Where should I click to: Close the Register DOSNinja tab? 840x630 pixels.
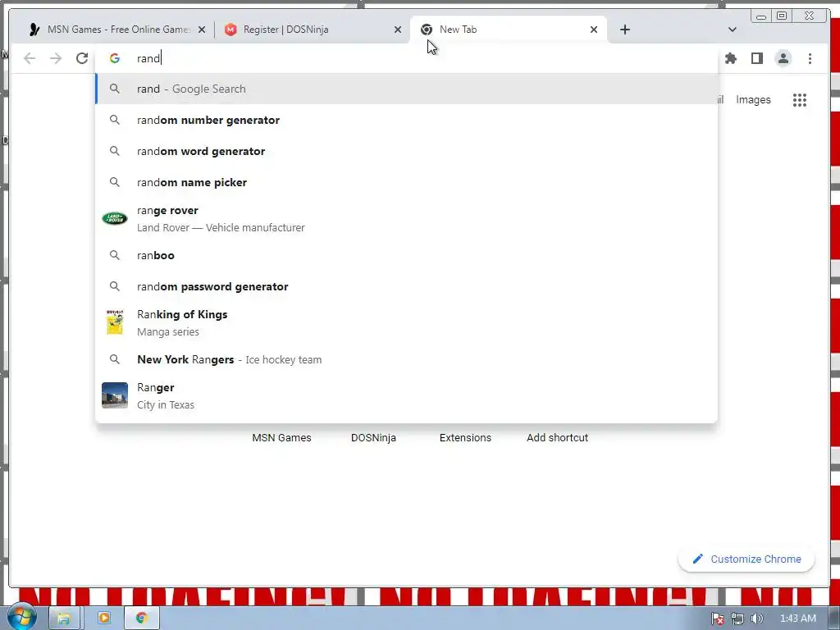pyautogui.click(x=398, y=30)
